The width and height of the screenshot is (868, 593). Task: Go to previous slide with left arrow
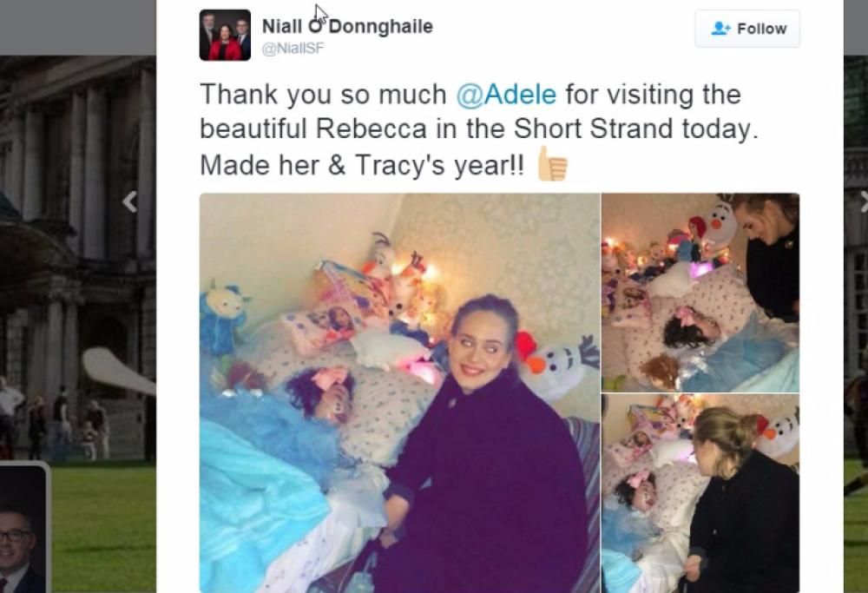130,201
